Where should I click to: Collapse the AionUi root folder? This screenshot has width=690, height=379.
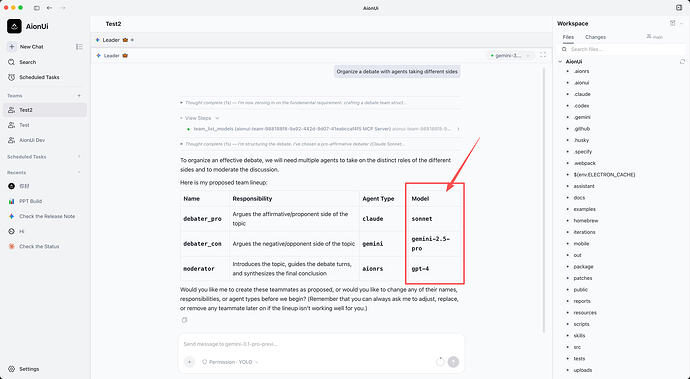560,62
